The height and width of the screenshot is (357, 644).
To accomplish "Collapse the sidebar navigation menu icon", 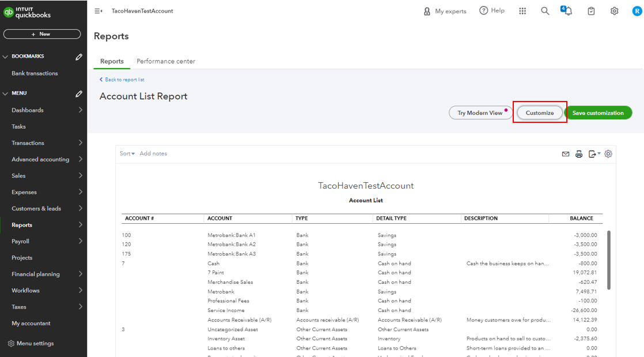I will pos(99,11).
